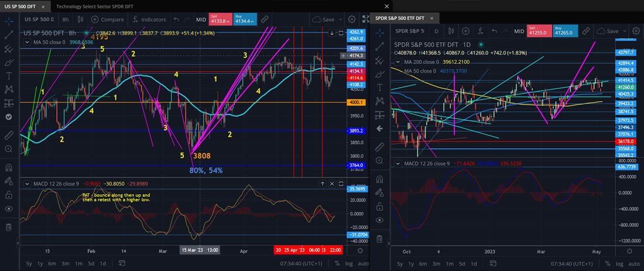Activate the zoom-in tool in left chart
644x271 pixels.
coord(9,149)
